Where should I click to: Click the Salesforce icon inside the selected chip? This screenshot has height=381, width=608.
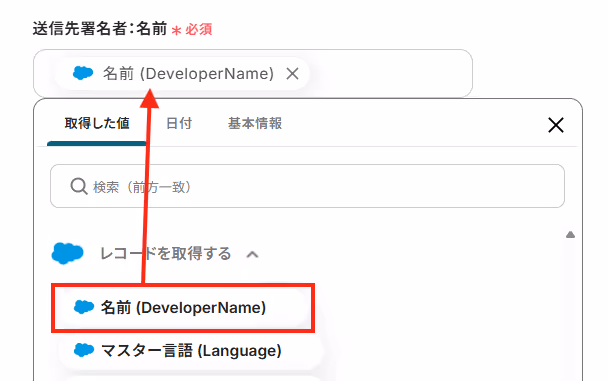[83, 73]
